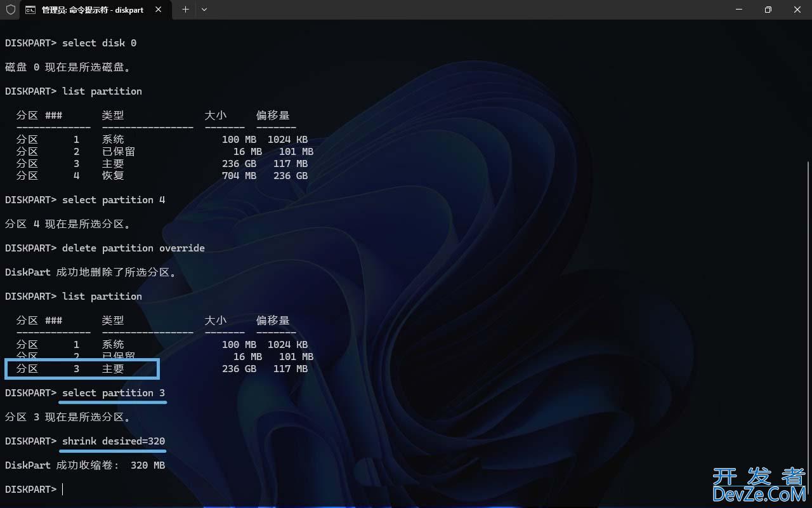The width and height of the screenshot is (812, 508).
Task: Click the line "分区 3 现在是所选分区。"
Action: (68, 417)
